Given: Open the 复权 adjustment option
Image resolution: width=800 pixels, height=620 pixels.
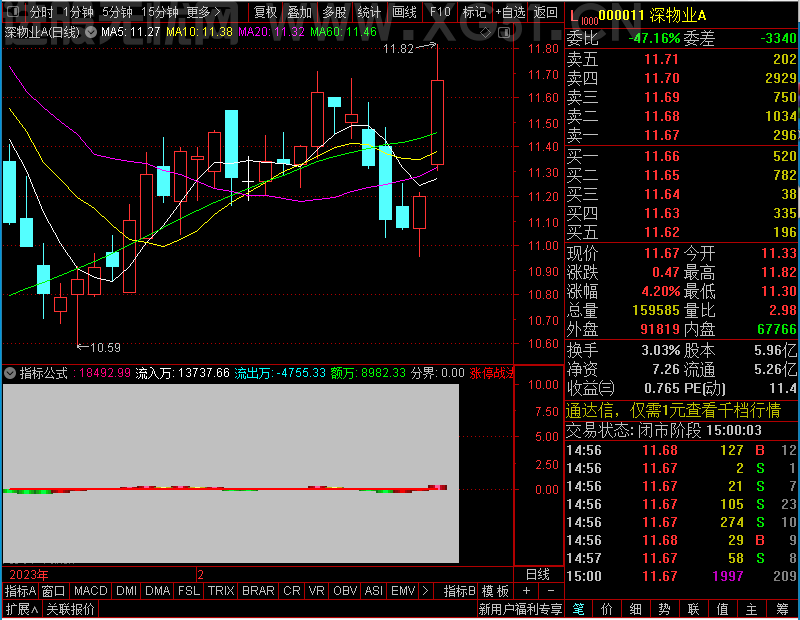Looking at the screenshot, I should (x=265, y=12).
